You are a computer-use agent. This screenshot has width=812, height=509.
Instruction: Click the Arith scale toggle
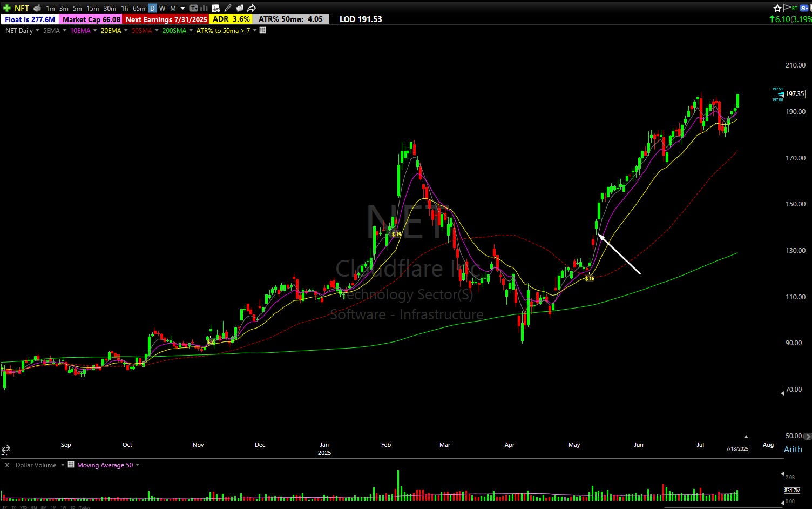(793, 450)
